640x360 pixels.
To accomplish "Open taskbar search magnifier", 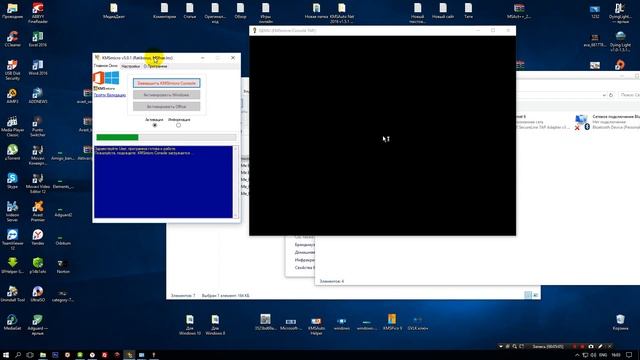I will 18,355.
